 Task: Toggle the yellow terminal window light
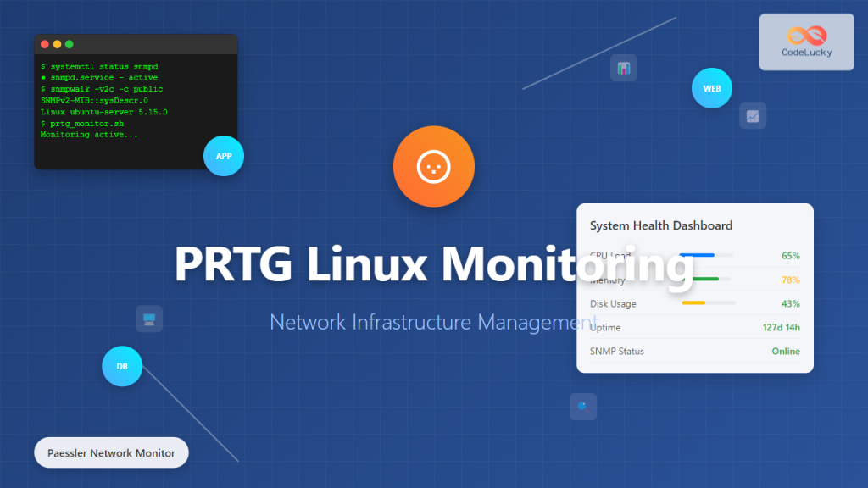coord(58,43)
